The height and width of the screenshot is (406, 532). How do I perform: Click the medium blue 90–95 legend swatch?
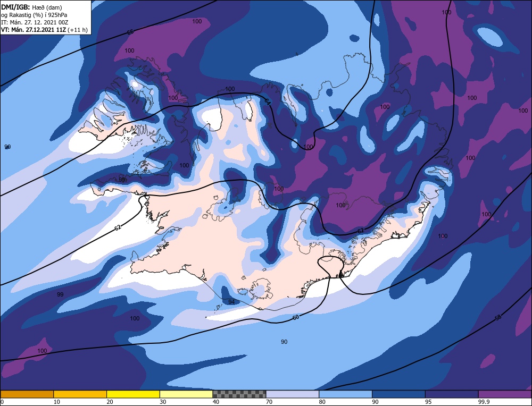tap(398, 394)
